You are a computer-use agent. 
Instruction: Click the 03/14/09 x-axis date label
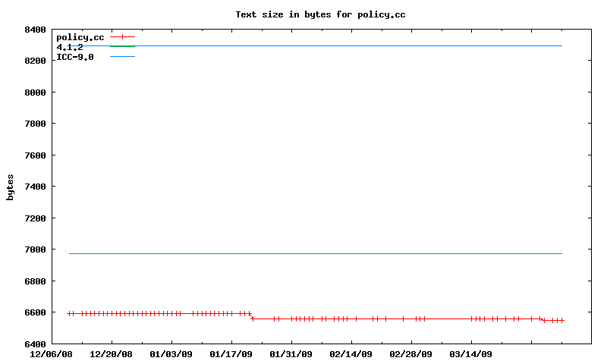click(x=470, y=354)
